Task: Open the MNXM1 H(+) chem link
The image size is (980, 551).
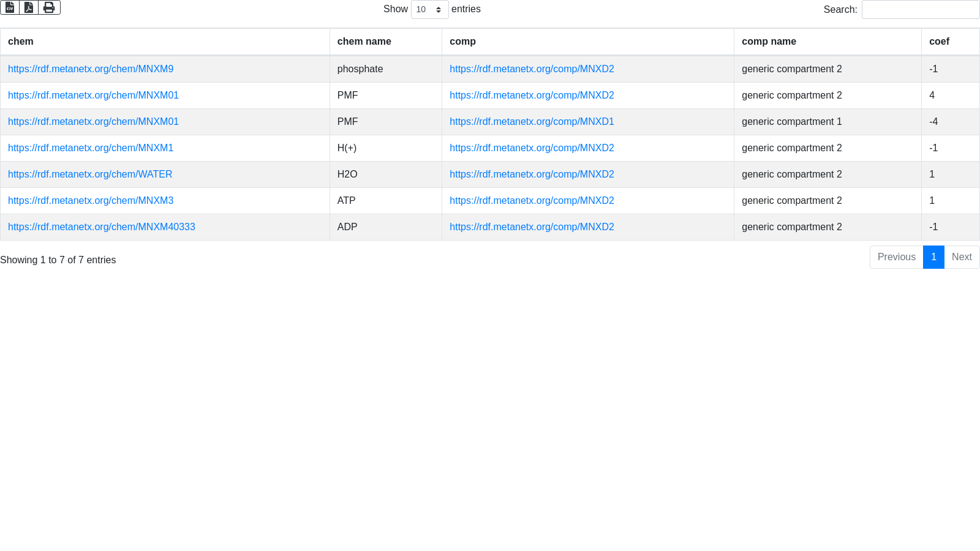Action: [x=91, y=148]
